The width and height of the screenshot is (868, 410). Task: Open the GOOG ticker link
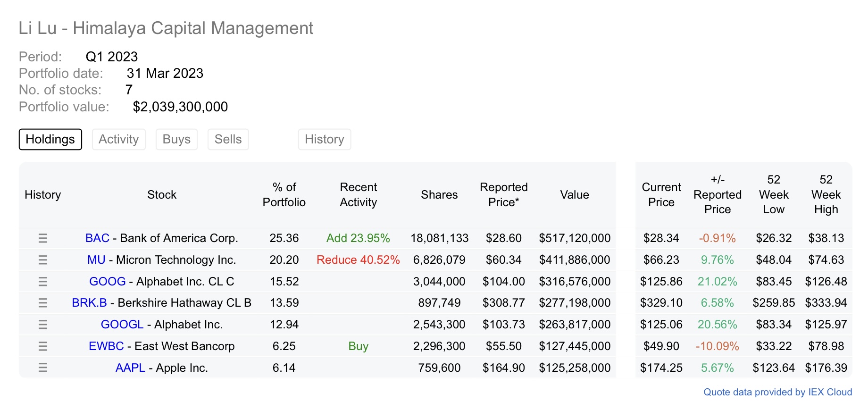pos(108,282)
